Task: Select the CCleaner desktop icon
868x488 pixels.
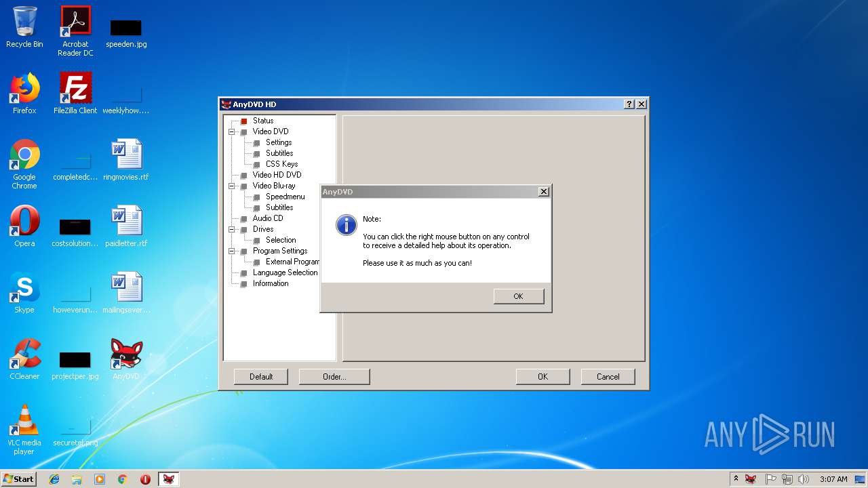Action: click(24, 359)
